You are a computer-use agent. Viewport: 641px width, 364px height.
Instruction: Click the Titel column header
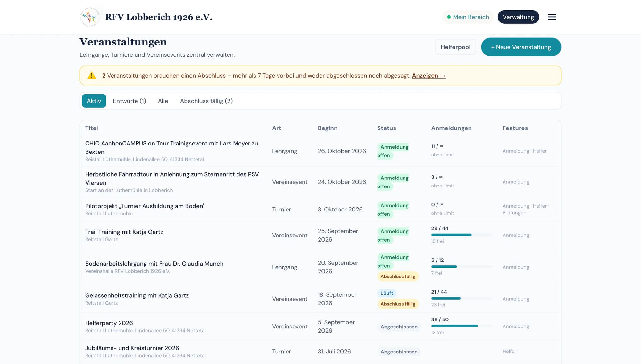coord(91,128)
